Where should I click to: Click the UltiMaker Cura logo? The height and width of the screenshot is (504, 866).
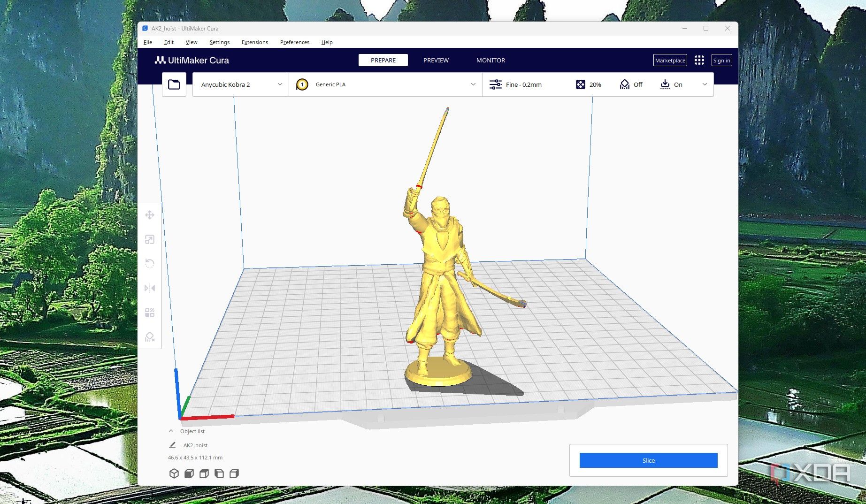192,60
